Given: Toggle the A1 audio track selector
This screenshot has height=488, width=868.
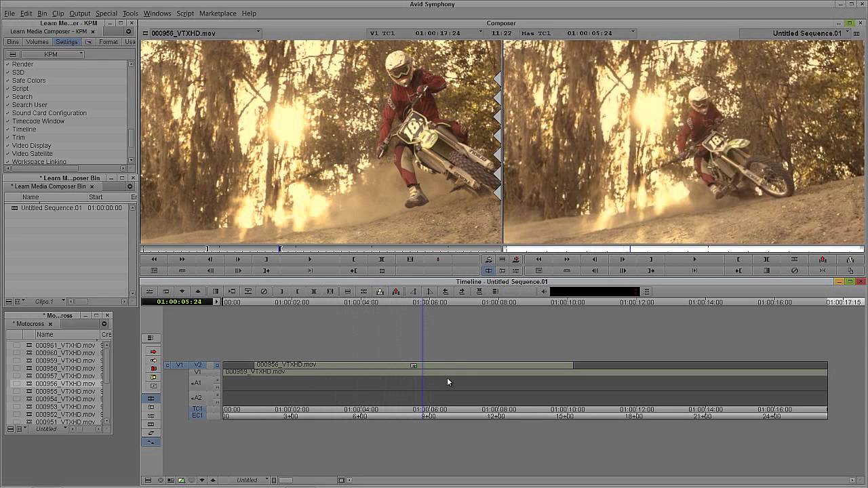Looking at the screenshot, I should tap(198, 383).
